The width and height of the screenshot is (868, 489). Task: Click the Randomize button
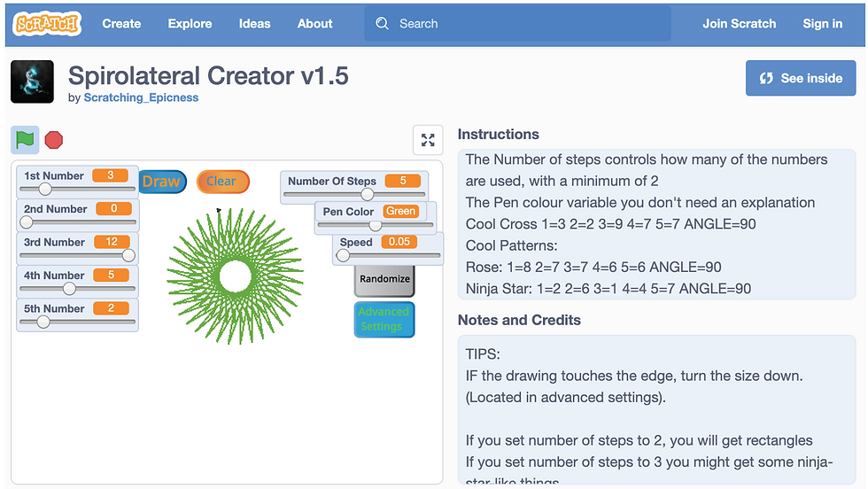[x=384, y=280]
